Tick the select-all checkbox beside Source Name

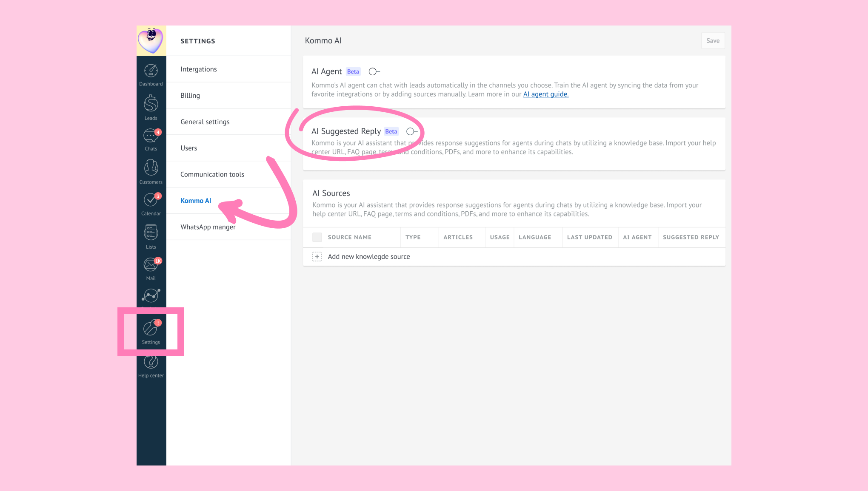tap(317, 237)
